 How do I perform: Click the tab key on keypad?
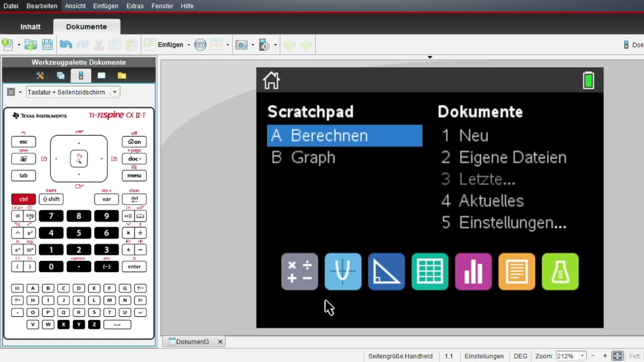(24, 176)
